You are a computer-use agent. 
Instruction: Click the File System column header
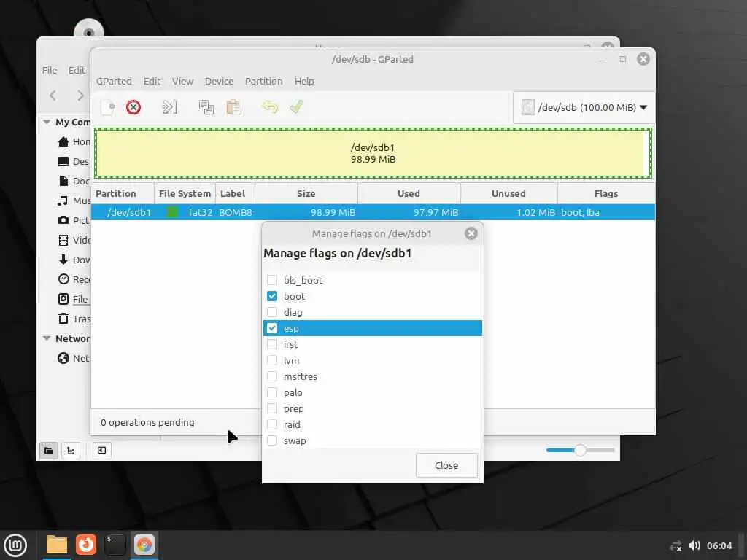pos(185,193)
